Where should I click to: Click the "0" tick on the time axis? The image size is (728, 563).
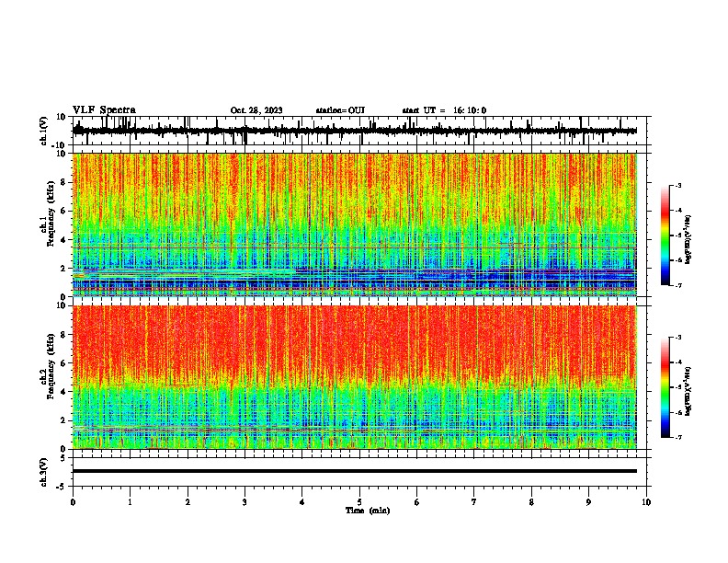pyautogui.click(x=73, y=502)
